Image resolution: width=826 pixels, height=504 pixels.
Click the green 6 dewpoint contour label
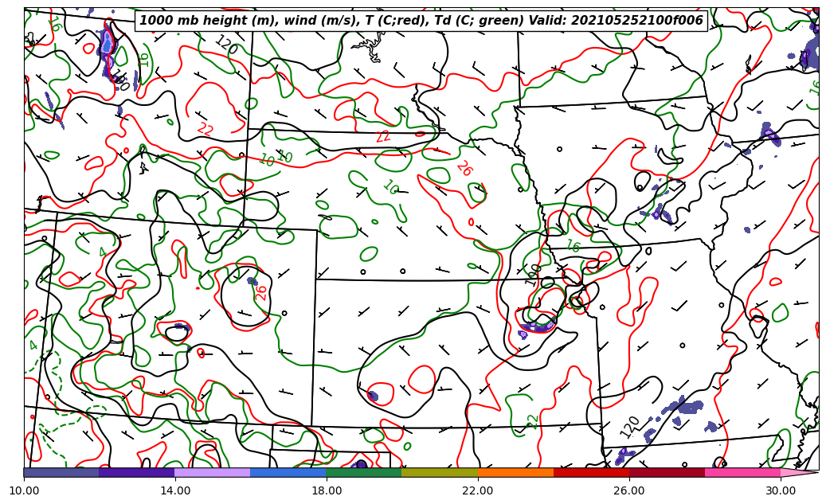(x=54, y=25)
